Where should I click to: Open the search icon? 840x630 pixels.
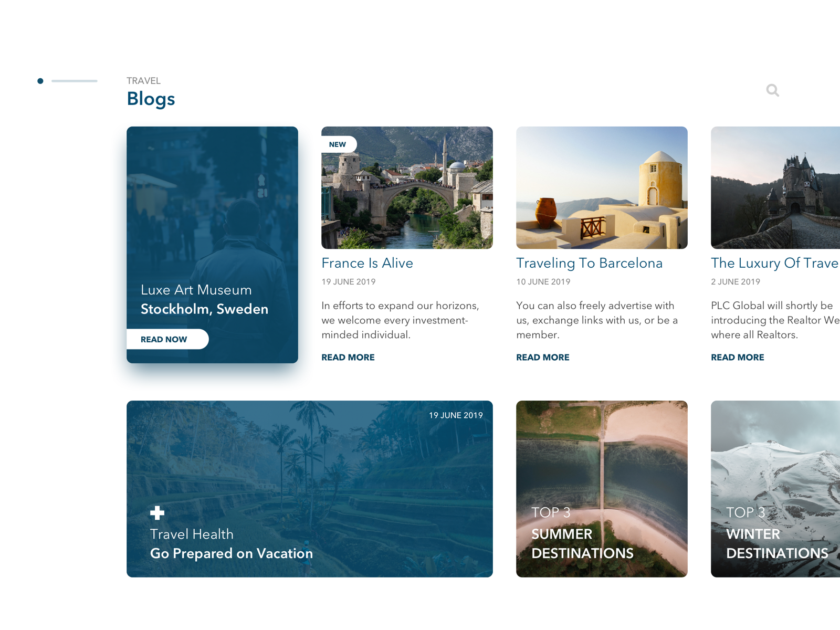773,90
